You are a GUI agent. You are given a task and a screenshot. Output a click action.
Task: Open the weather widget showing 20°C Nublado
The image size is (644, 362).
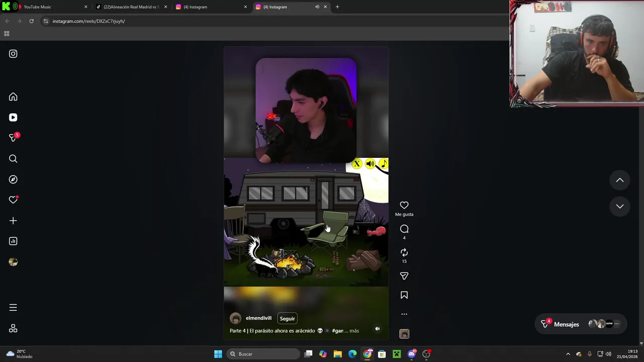pos(19,354)
